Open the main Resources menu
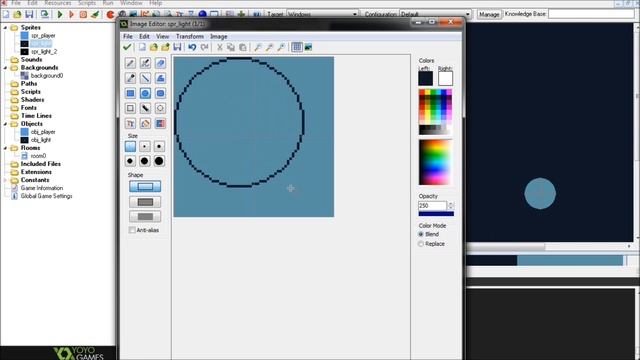The height and width of the screenshot is (360, 640). (58, 3)
